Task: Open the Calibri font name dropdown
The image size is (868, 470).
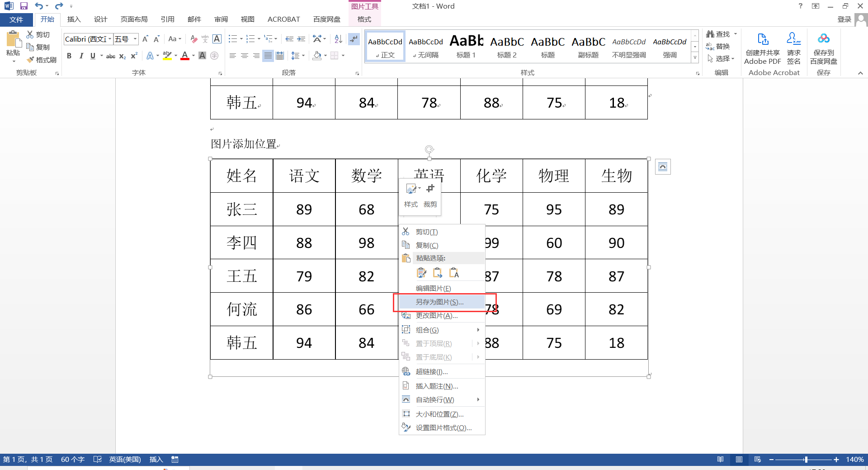Action: (x=109, y=39)
